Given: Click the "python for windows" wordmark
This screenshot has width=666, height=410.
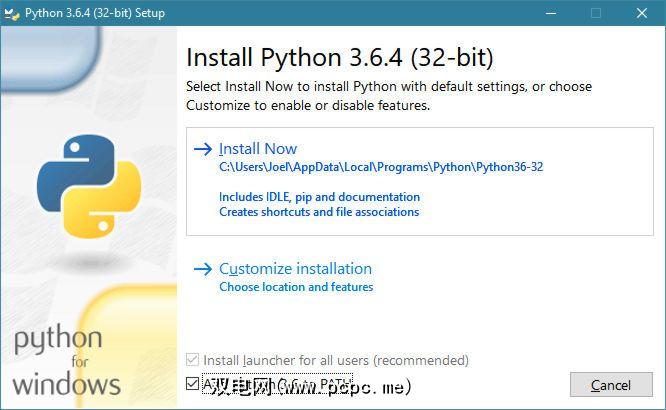Looking at the screenshot, I should tap(64, 360).
